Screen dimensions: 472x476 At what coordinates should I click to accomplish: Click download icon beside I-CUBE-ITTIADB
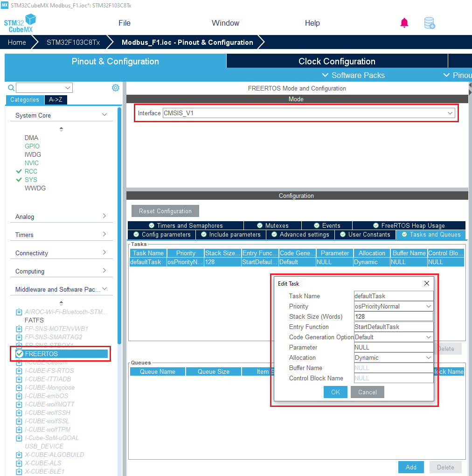click(x=19, y=379)
